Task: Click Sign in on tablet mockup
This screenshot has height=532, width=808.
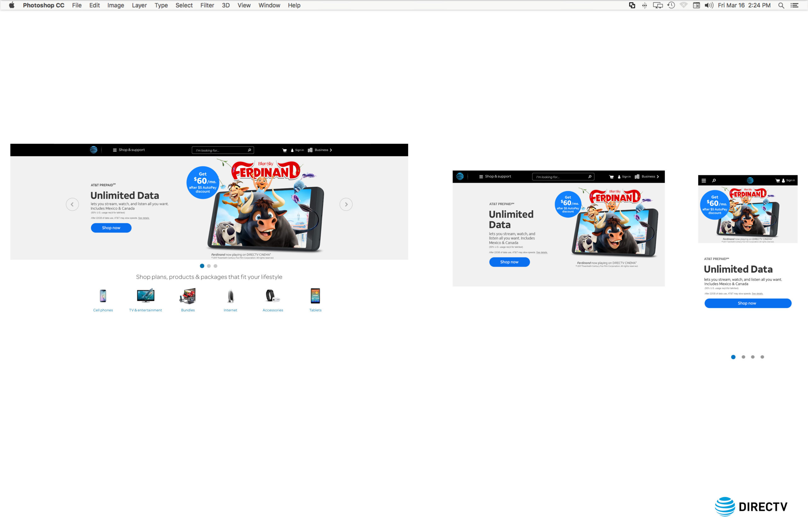Action: click(624, 176)
